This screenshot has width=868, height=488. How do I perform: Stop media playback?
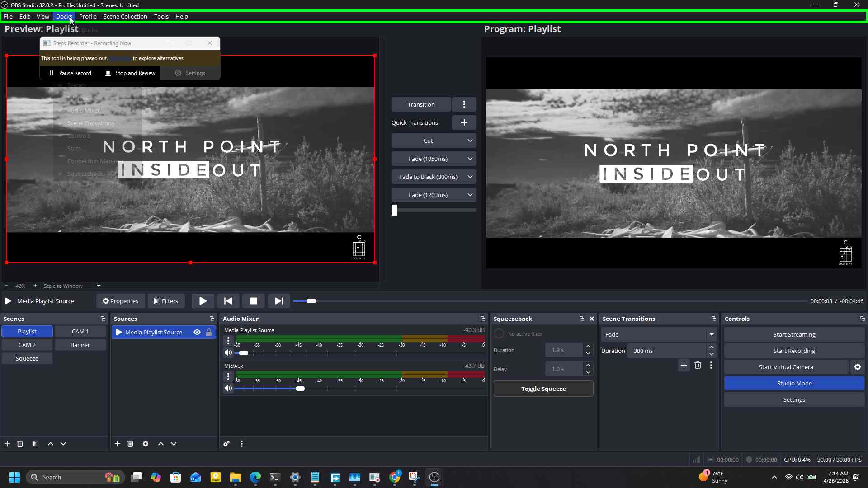(254, 301)
